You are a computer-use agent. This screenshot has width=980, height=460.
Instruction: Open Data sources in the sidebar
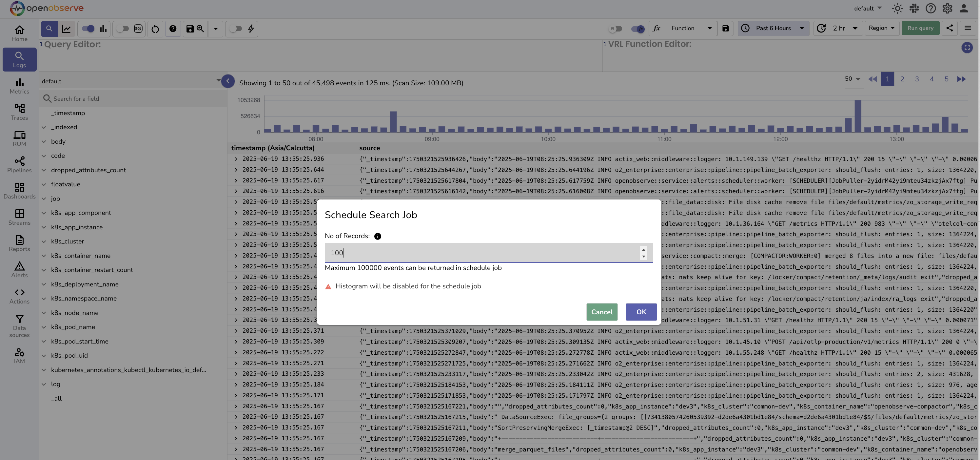pos(19,326)
